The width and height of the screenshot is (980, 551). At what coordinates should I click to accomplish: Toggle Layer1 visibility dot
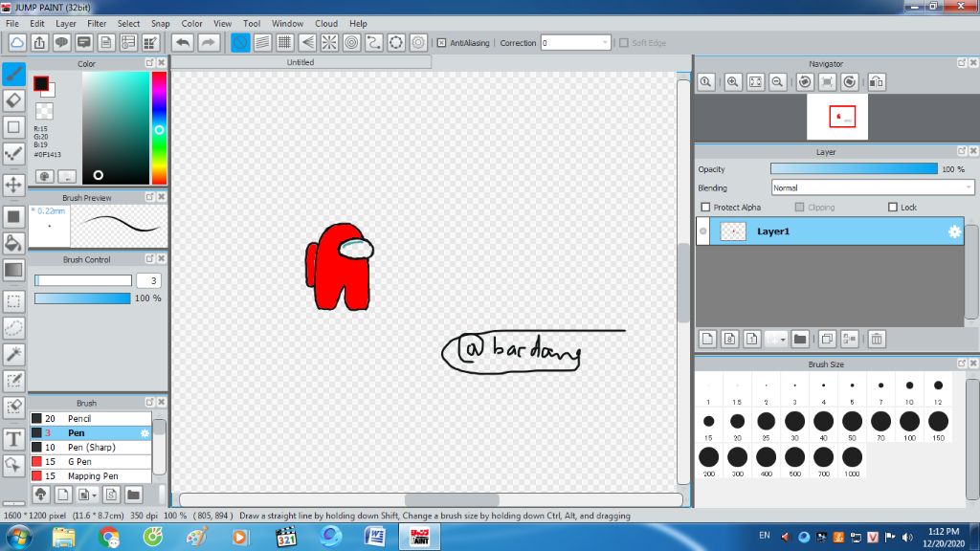point(703,231)
